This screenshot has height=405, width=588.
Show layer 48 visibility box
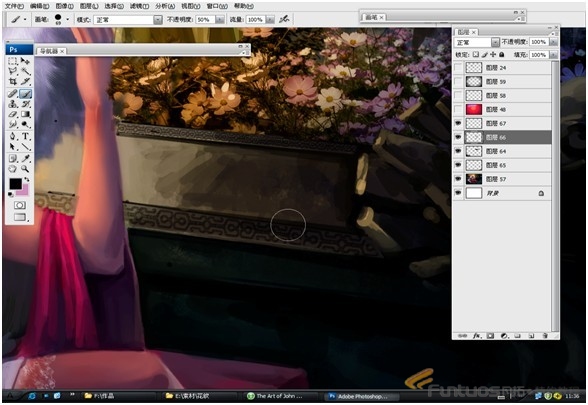(x=458, y=109)
